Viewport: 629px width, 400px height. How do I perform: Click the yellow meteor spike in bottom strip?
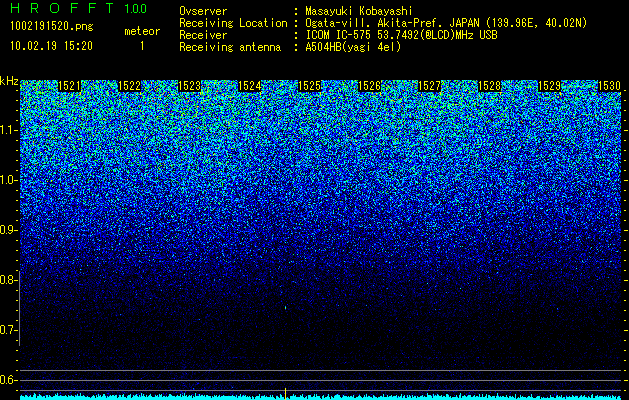[x=285, y=394]
